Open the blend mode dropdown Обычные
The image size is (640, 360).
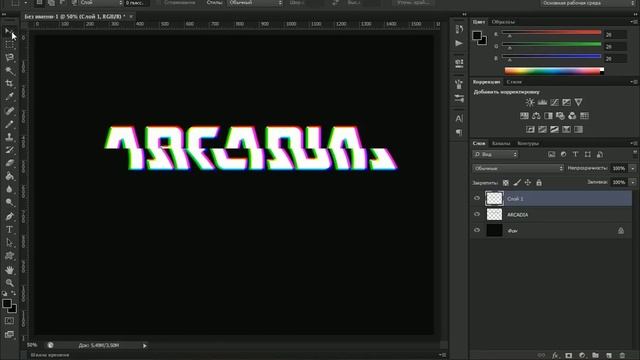[518, 168]
